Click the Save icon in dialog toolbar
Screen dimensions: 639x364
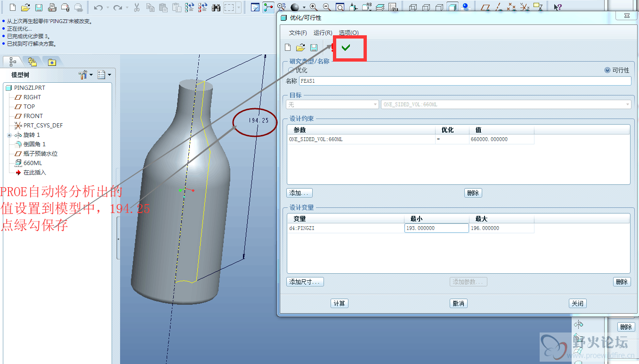coord(314,47)
